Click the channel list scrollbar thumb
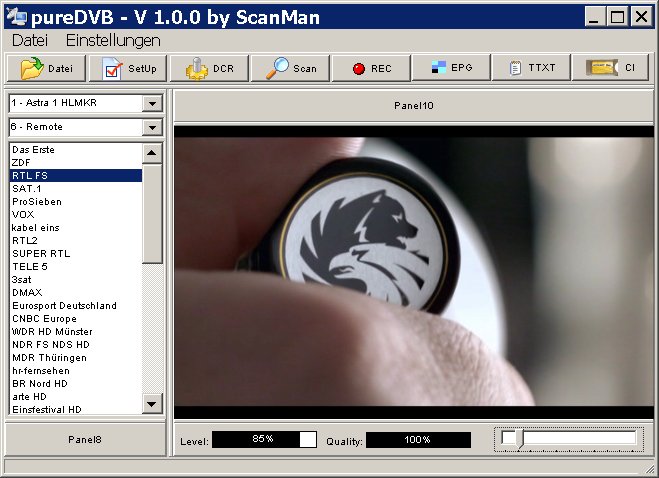659x478 pixels. tap(152, 214)
